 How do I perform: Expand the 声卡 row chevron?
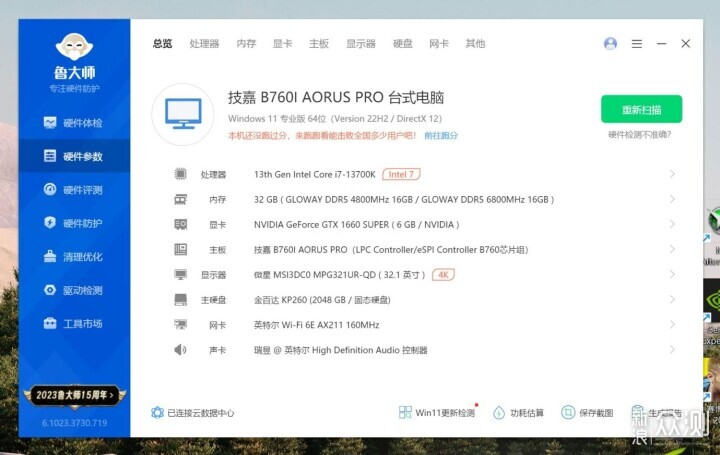tap(672, 350)
